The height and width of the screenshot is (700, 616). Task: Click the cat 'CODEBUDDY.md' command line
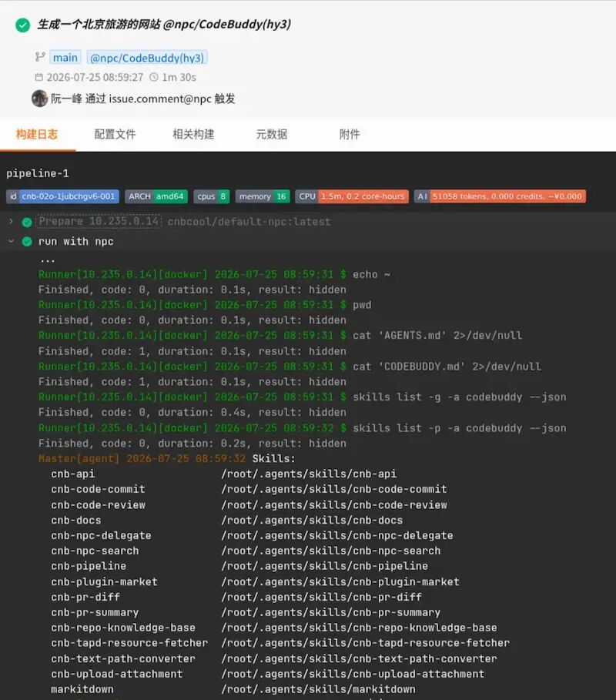290,367
